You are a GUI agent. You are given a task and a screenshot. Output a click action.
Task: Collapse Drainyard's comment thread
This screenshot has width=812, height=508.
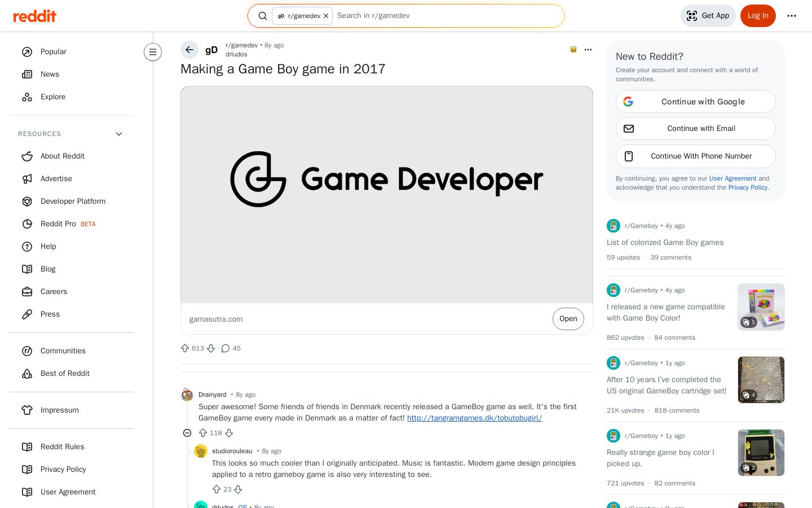187,433
